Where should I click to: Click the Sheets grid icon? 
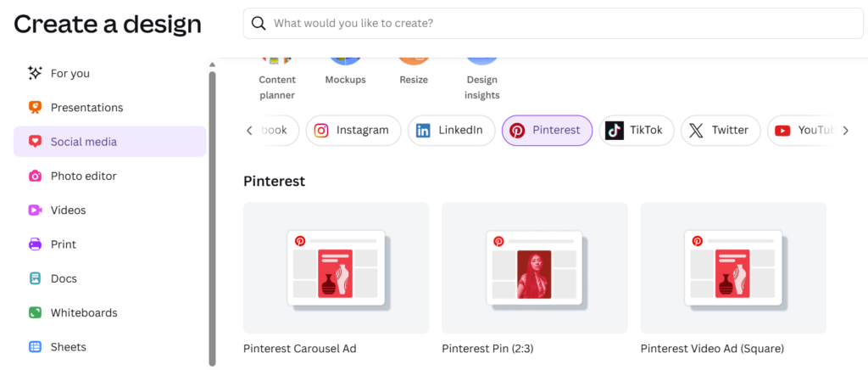35,346
